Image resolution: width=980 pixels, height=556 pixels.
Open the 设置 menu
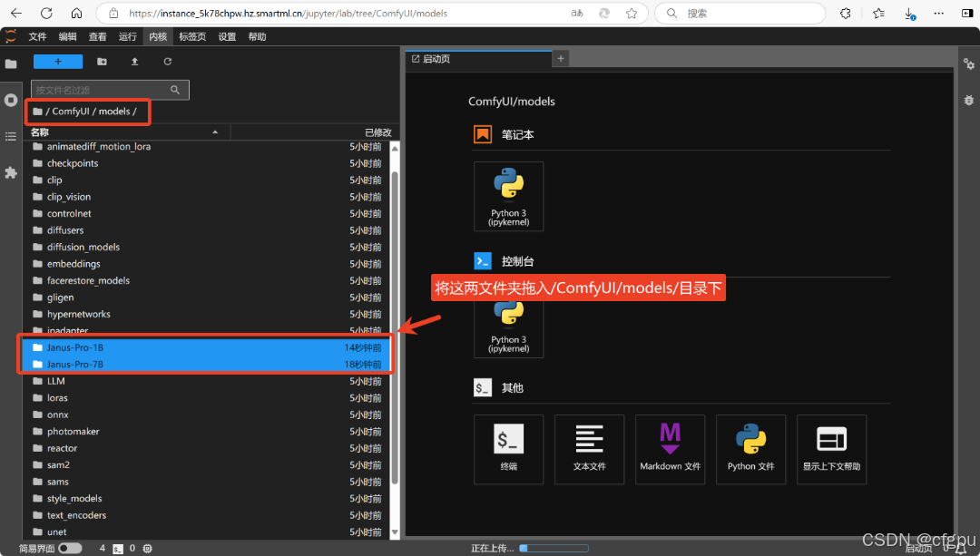[x=227, y=37]
